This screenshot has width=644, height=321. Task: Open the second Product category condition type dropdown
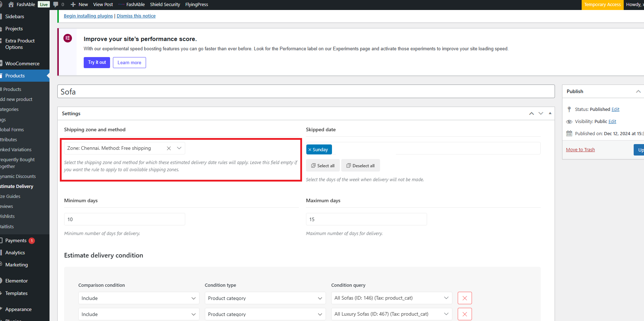click(x=265, y=314)
